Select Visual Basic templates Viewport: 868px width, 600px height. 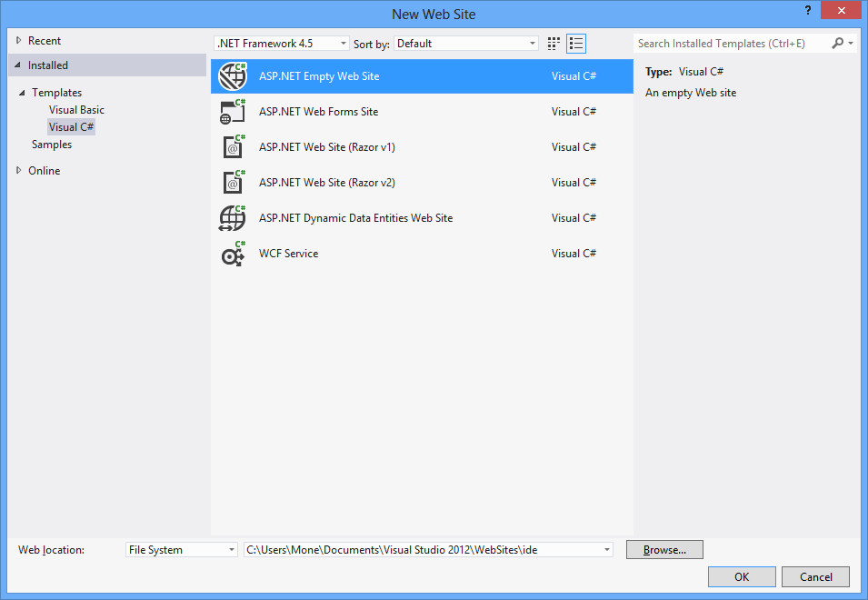(76, 110)
